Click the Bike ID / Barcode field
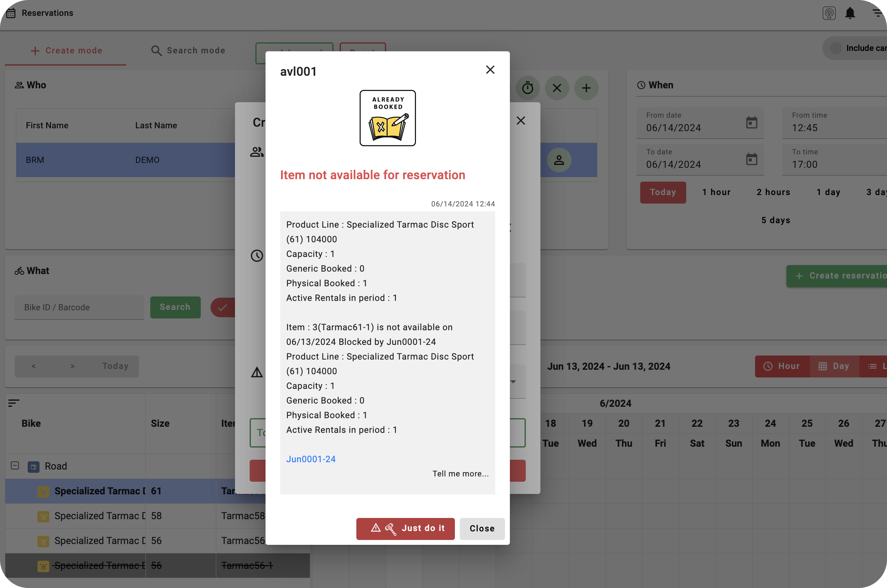Image resolution: width=887 pixels, height=588 pixels. (79, 307)
